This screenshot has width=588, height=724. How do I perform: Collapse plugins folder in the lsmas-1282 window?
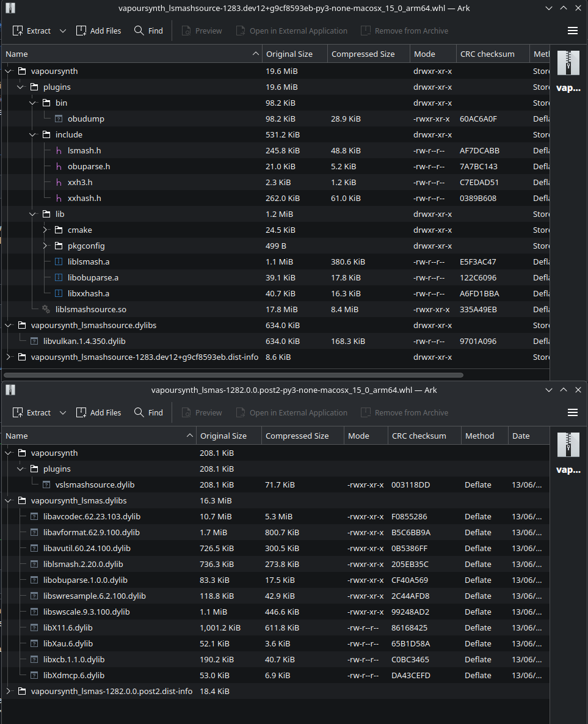20,469
